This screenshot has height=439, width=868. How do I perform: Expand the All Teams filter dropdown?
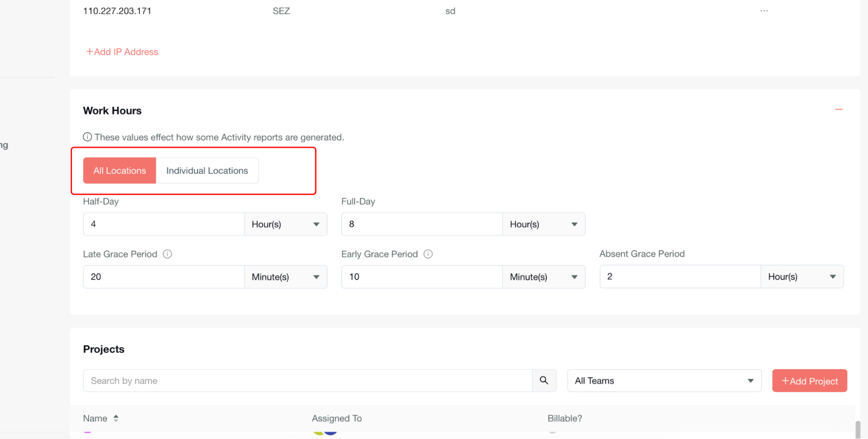pos(664,380)
